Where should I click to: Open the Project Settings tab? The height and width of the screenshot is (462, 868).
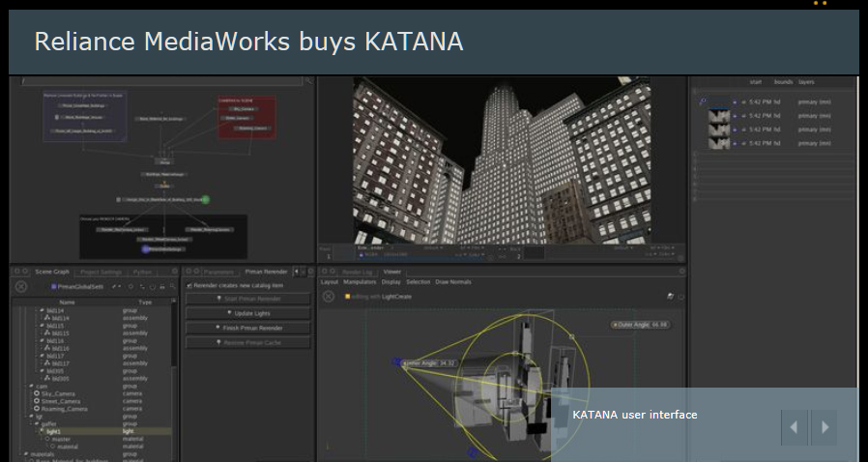101,273
